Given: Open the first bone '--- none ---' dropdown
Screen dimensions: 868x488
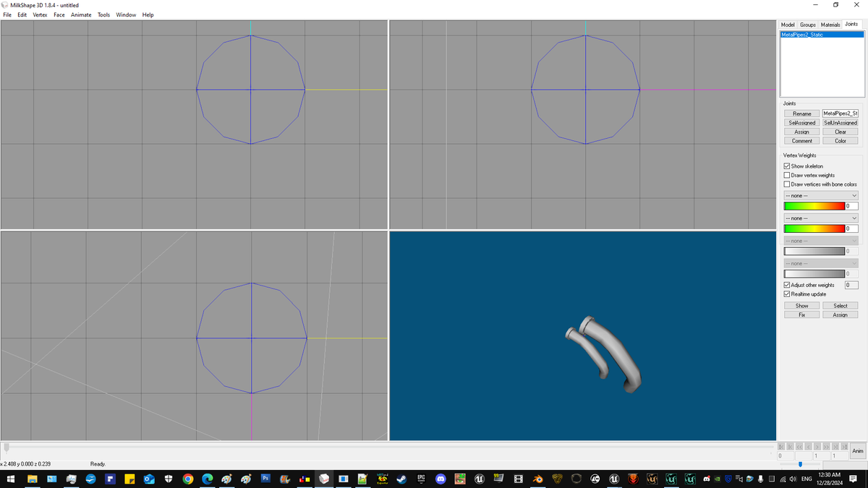Looking at the screenshot, I should pos(821,196).
